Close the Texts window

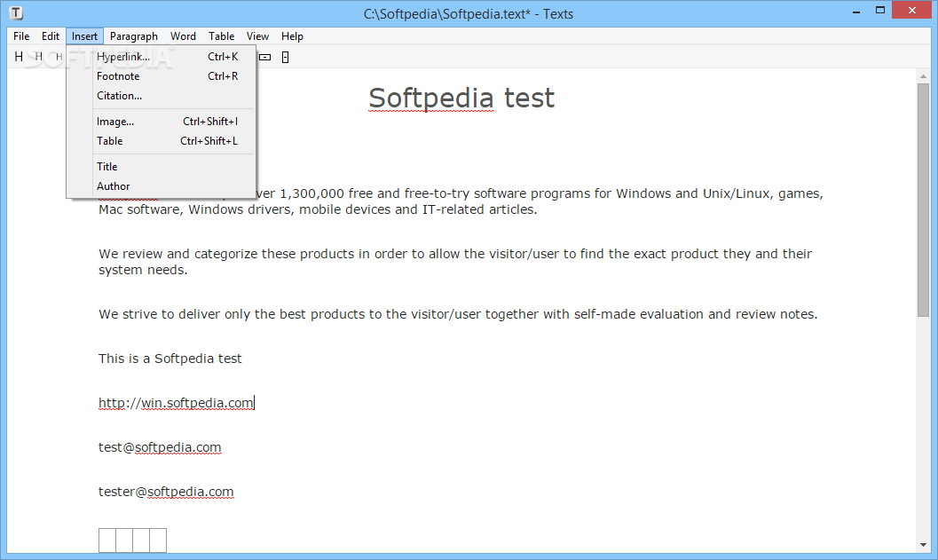[911, 10]
